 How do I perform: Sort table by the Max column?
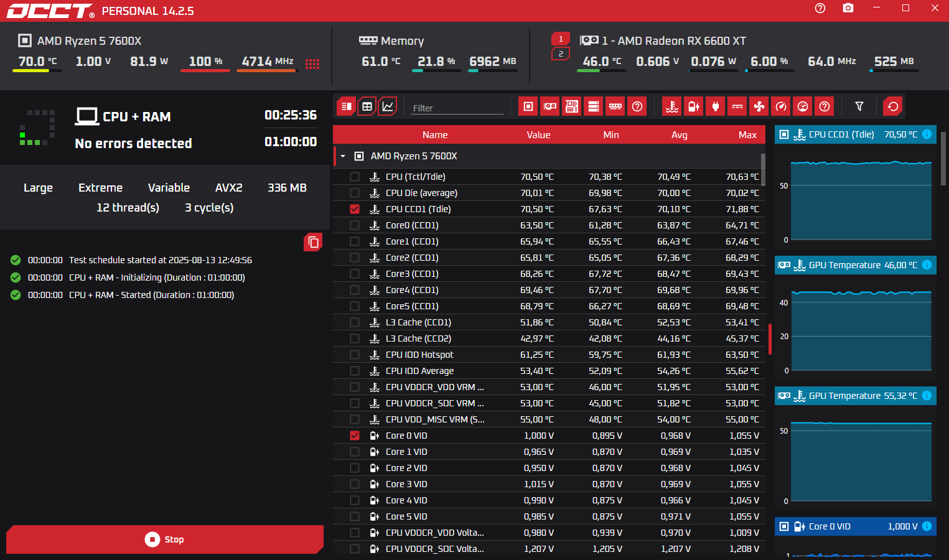click(747, 135)
